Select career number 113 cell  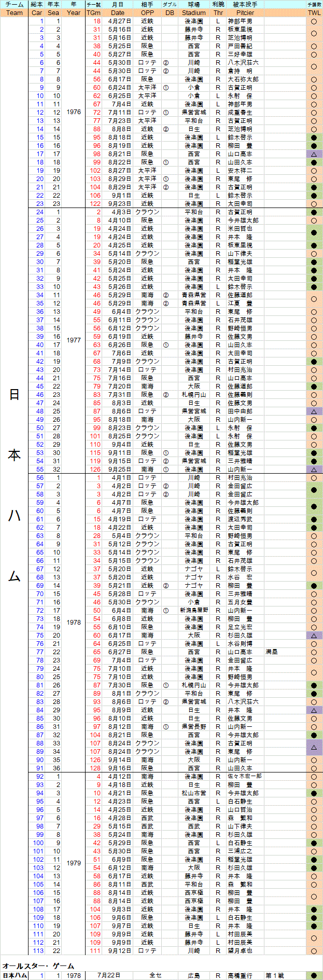point(37,951)
